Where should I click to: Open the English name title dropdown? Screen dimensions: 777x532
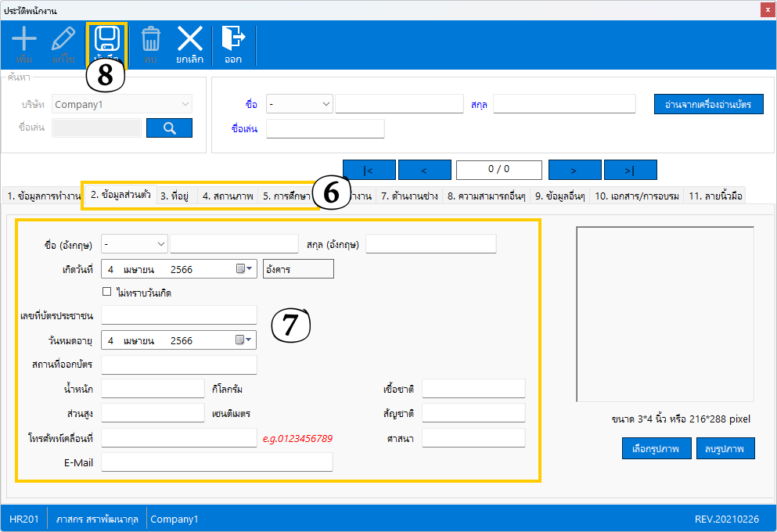160,244
